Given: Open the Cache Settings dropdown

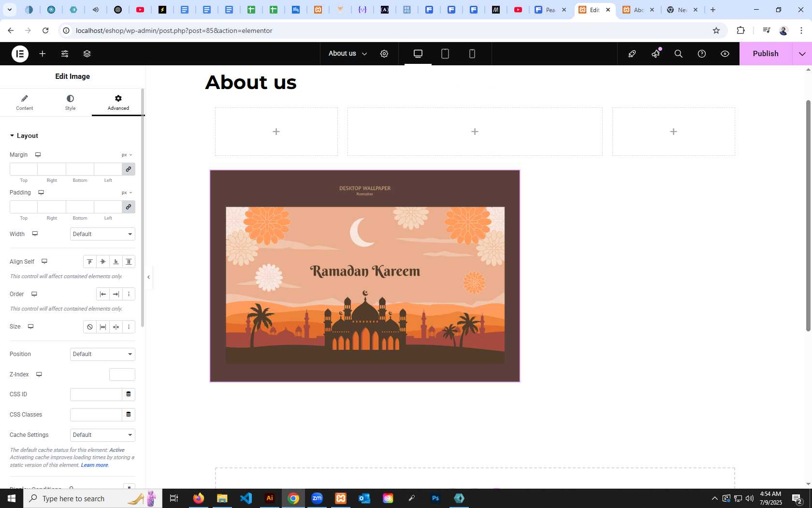Looking at the screenshot, I should coord(102,435).
